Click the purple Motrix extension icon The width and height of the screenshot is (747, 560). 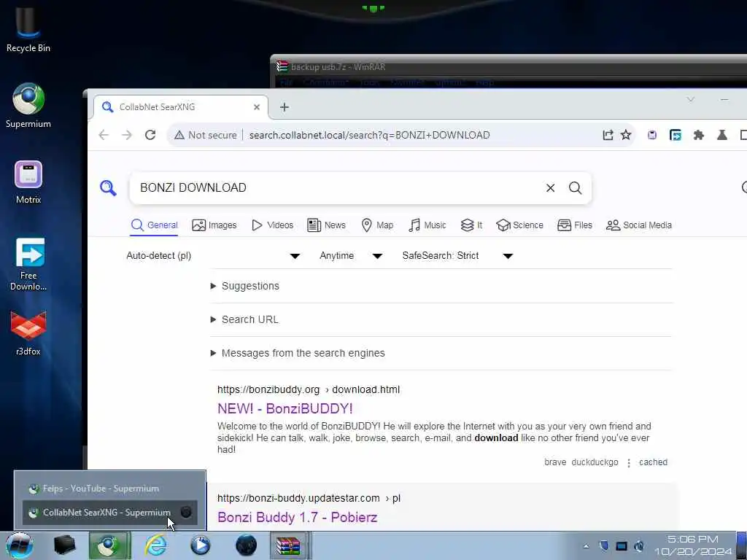tap(651, 135)
